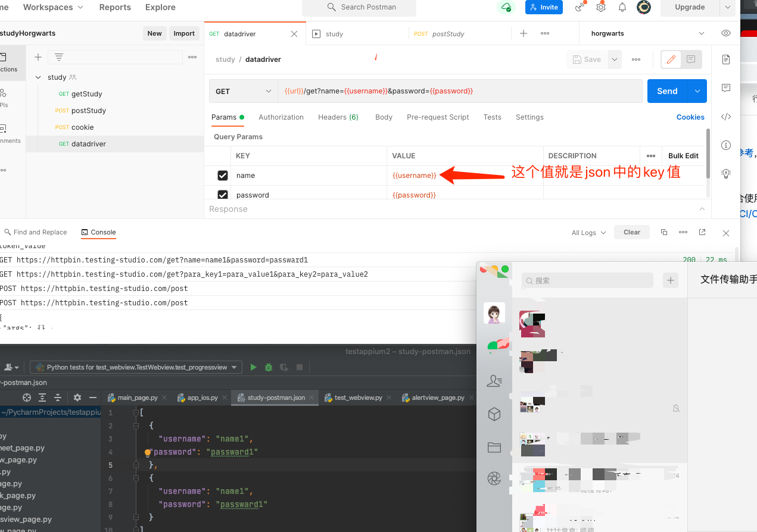Open WeChat files folder icon

[494, 447]
